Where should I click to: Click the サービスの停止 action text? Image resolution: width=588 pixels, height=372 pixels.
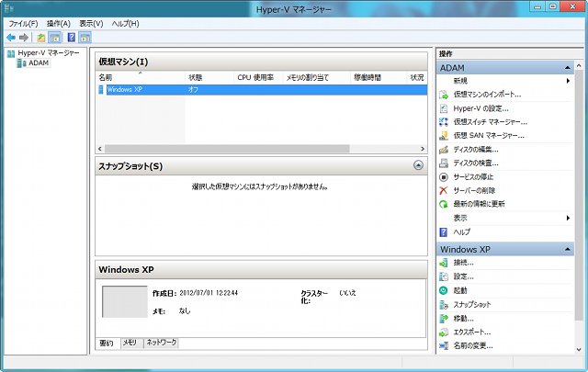pos(473,176)
